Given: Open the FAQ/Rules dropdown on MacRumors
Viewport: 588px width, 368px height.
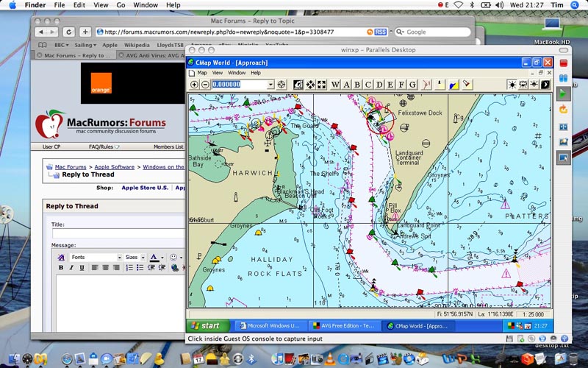Looking at the screenshot, I should [104, 146].
